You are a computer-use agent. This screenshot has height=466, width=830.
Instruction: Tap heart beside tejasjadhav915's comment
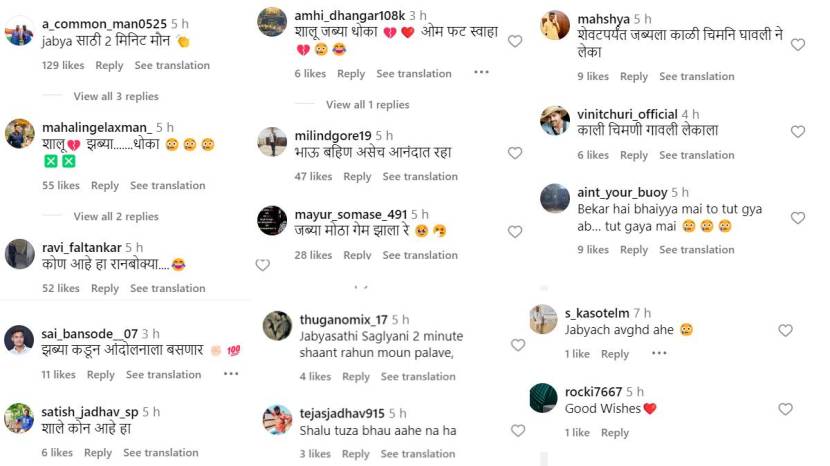517,430
